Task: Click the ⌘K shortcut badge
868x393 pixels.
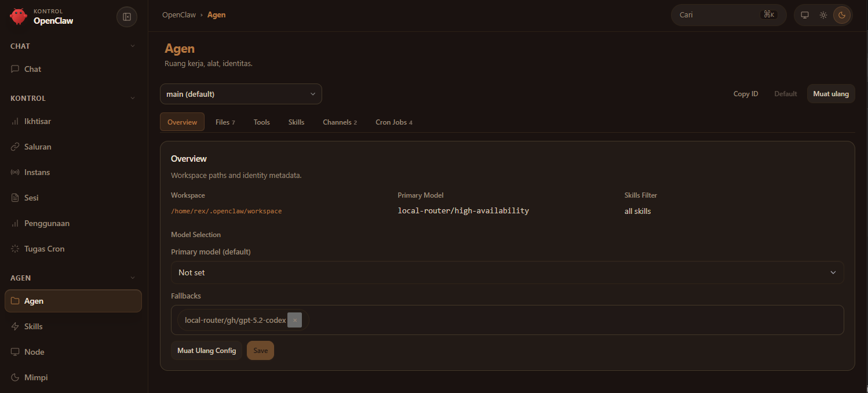Action: [x=769, y=14]
